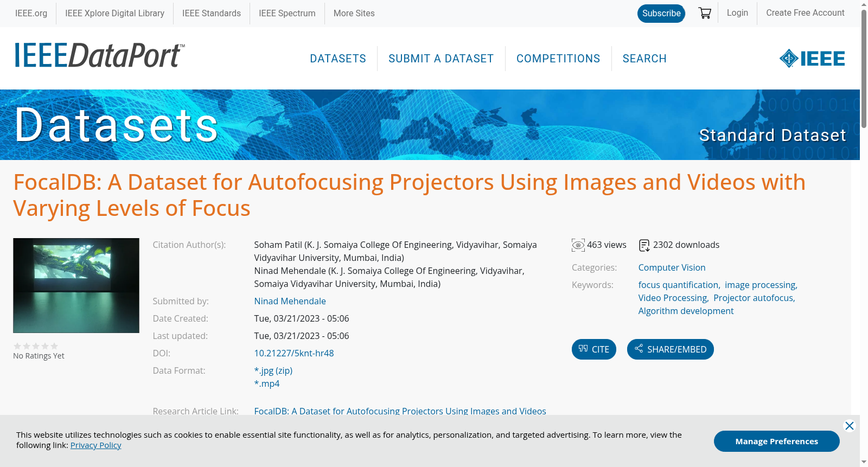Open DOI link 10.21227/5knt-hr48
Image resolution: width=868 pixels, height=467 pixels.
(x=294, y=353)
